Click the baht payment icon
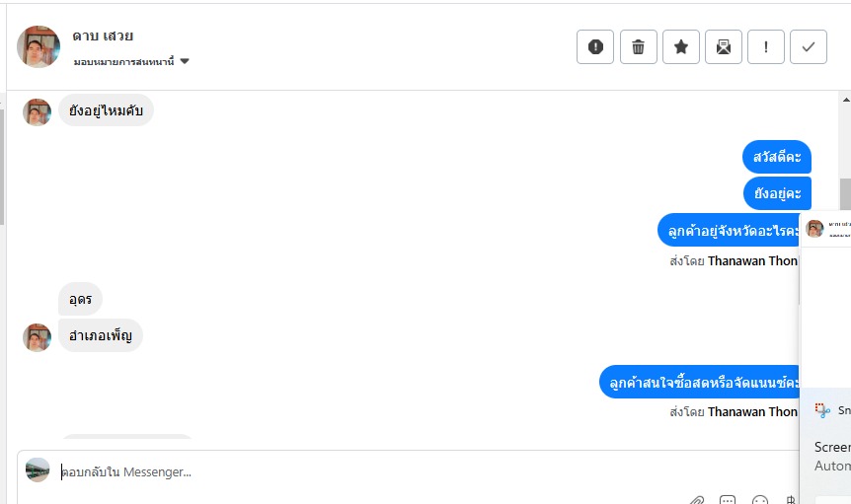Viewport: 851px width, 504px height. click(x=790, y=500)
